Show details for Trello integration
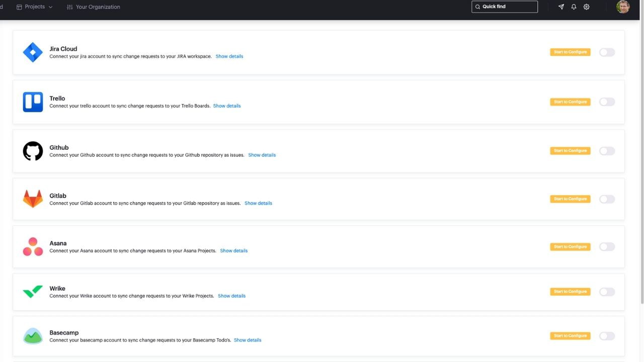Screen dimensions: 644x362 pyautogui.click(x=227, y=106)
